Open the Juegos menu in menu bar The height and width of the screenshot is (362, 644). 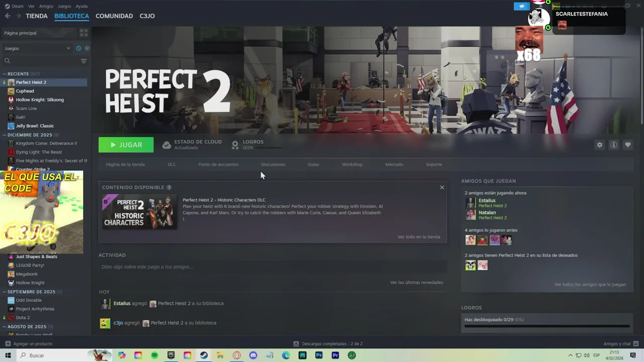click(x=64, y=6)
